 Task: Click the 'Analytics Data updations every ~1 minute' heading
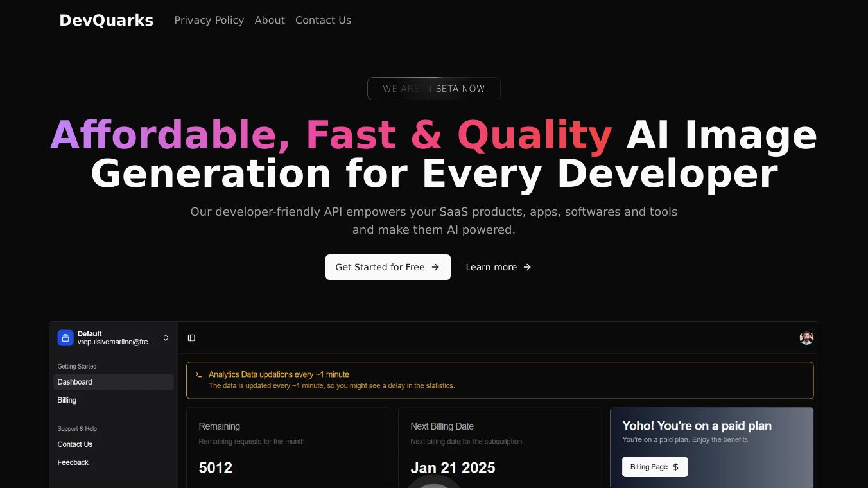[x=279, y=374]
